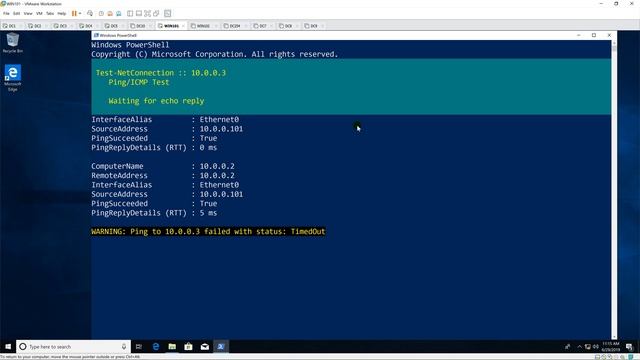Revert the virtual machine to snapshot
This screenshot has height=360, width=640.
pyautogui.click(x=110, y=13)
